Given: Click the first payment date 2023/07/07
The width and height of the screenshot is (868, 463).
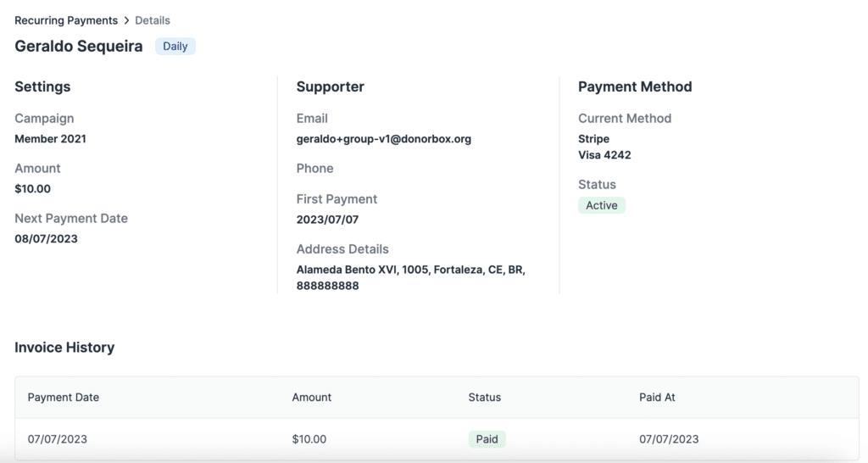Looking at the screenshot, I should click(328, 220).
